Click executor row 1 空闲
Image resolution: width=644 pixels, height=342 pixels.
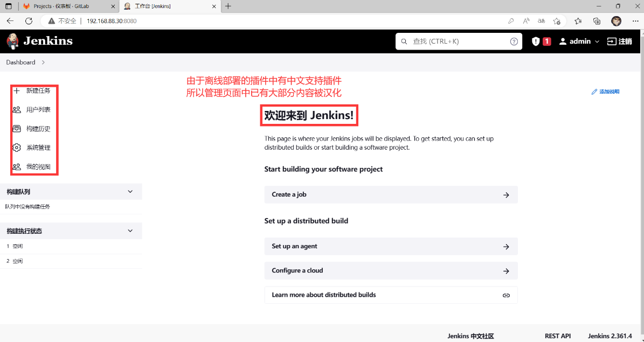(71, 246)
